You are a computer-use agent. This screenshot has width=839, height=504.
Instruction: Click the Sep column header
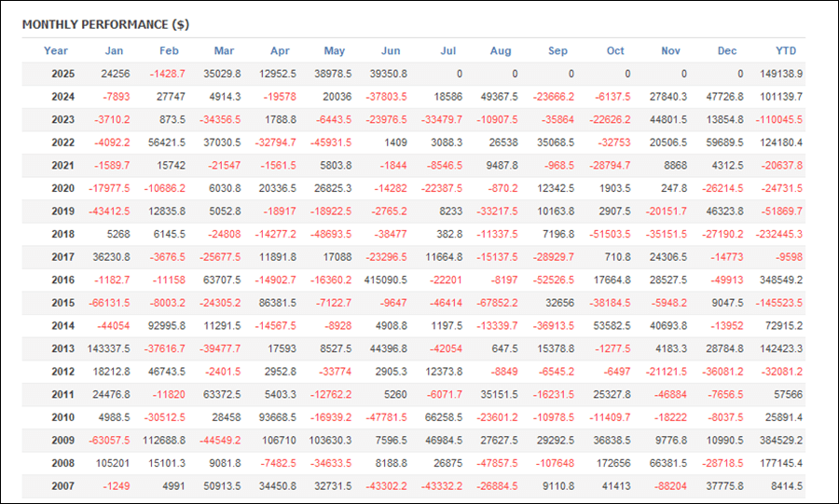557,51
